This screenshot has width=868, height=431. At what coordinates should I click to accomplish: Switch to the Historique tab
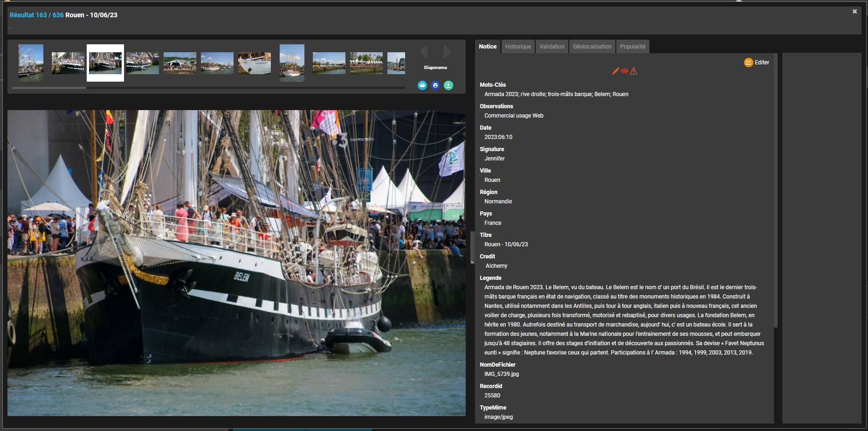click(518, 47)
